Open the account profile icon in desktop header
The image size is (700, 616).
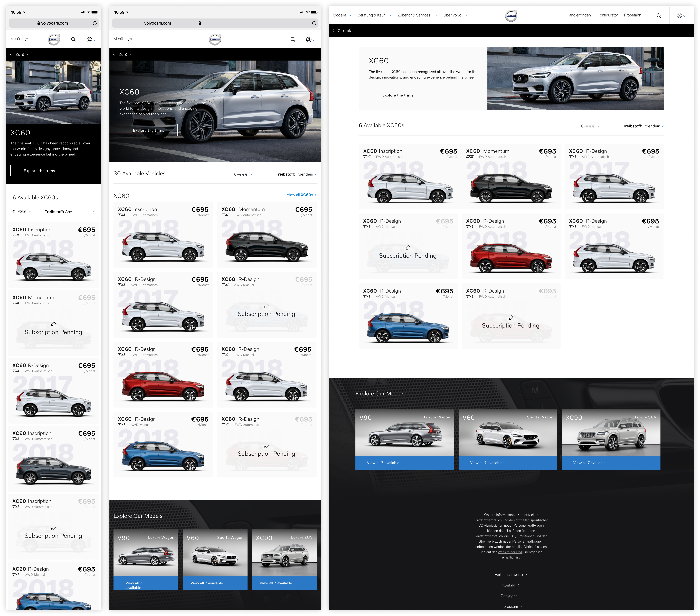coord(679,15)
